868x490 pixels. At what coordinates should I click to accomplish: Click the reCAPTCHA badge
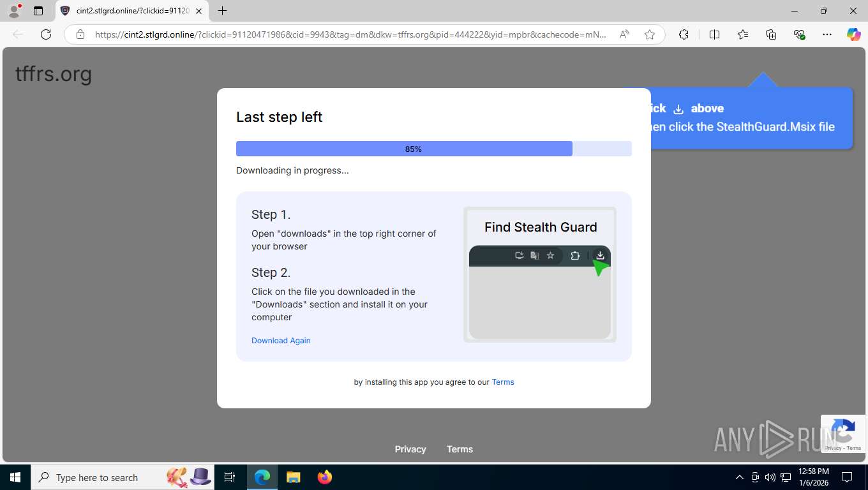pos(843,434)
